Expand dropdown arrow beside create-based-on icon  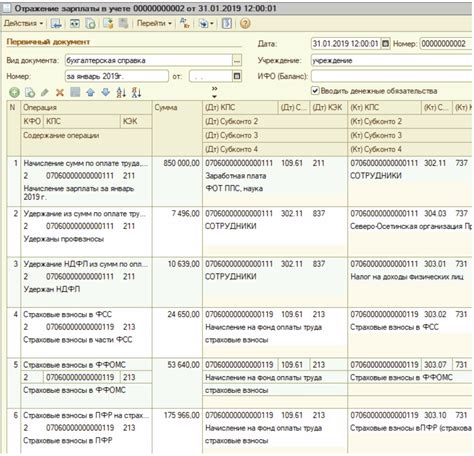212,24
